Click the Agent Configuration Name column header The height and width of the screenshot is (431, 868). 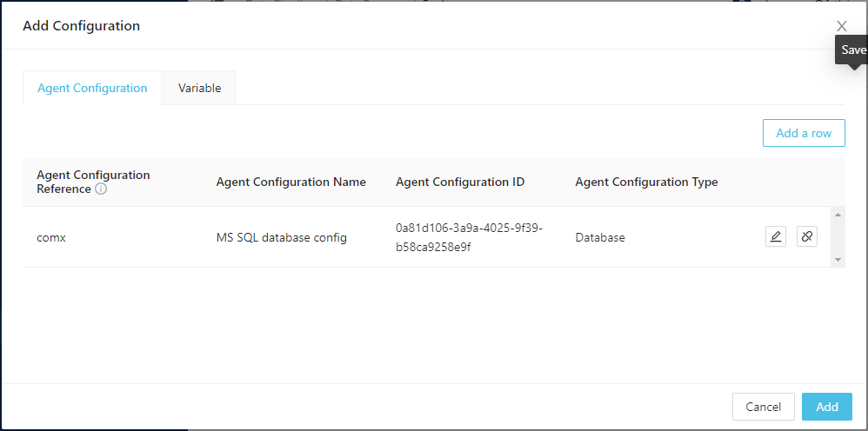[290, 182]
